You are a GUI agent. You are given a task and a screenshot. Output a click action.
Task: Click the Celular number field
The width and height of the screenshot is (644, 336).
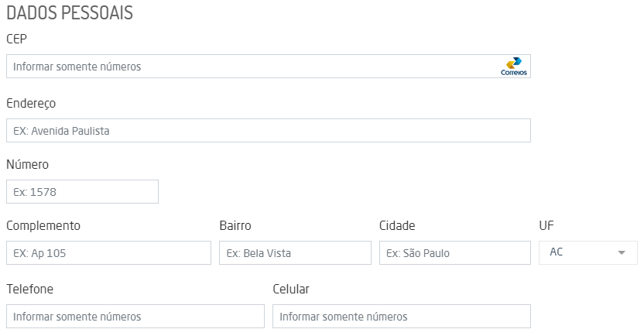[401, 317]
